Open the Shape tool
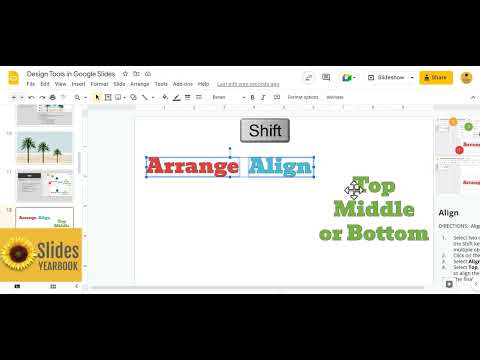 133,97
